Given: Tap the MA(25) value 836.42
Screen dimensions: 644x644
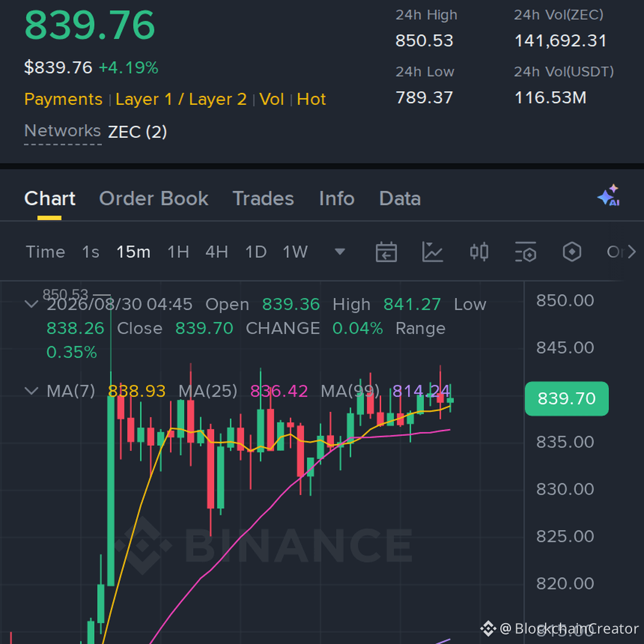Looking at the screenshot, I should tap(279, 391).
